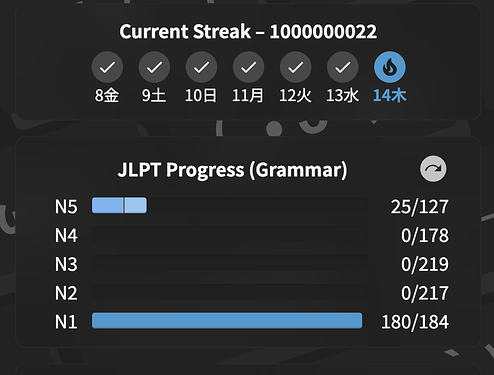Viewport: 494px width, 375px height.
Task: Click the N5 level label
Action: [x=66, y=207]
